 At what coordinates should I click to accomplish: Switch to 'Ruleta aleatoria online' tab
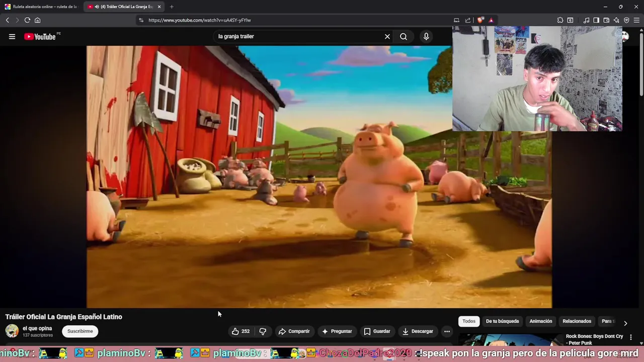41,7
